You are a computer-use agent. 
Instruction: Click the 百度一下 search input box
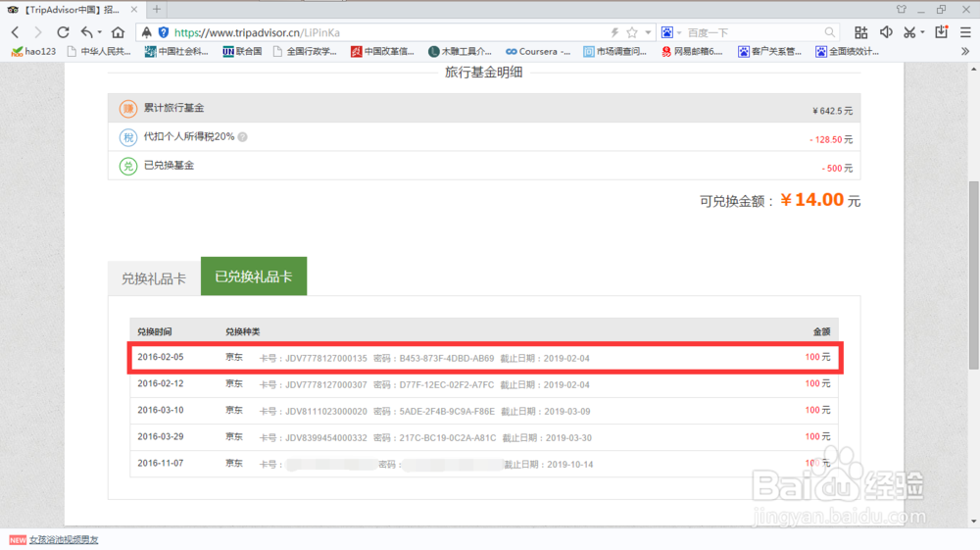click(x=753, y=32)
